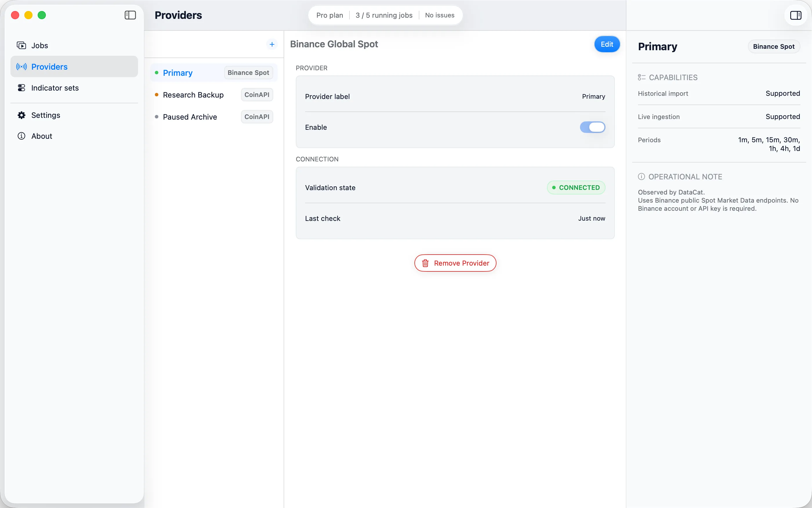Click the Live ingestion Supported value
The width and height of the screenshot is (812, 508).
coord(782,117)
